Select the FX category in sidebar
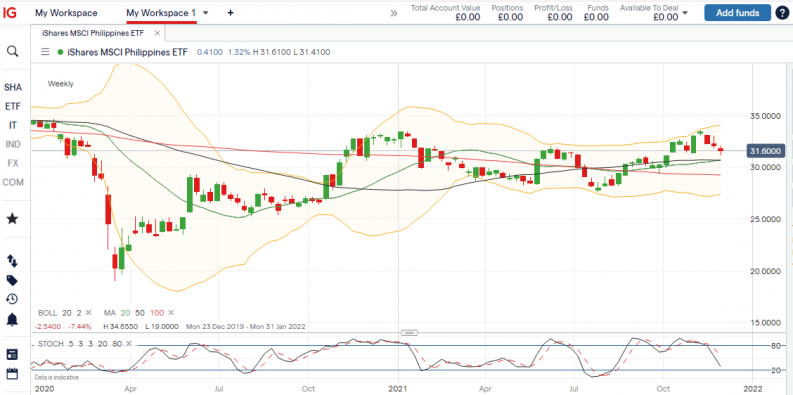 click(x=13, y=163)
